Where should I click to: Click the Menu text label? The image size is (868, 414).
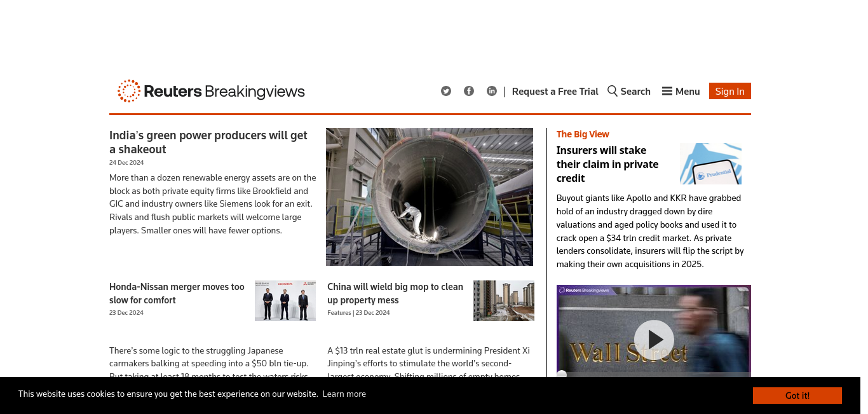688,91
